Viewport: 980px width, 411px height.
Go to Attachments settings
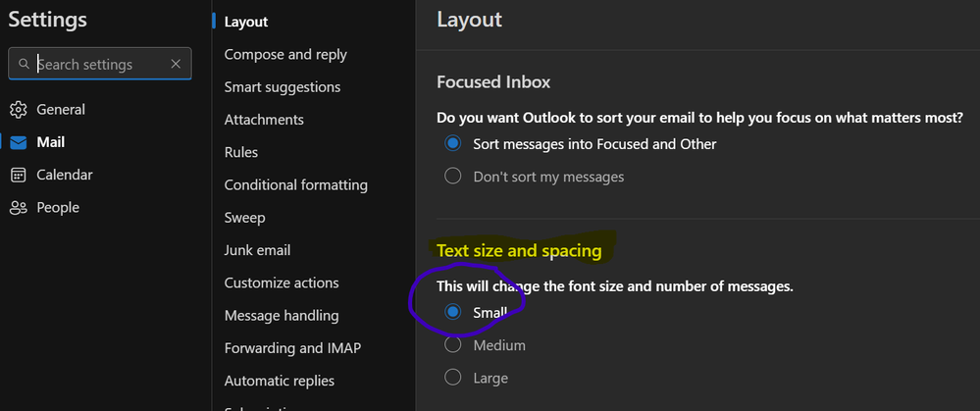click(x=264, y=120)
